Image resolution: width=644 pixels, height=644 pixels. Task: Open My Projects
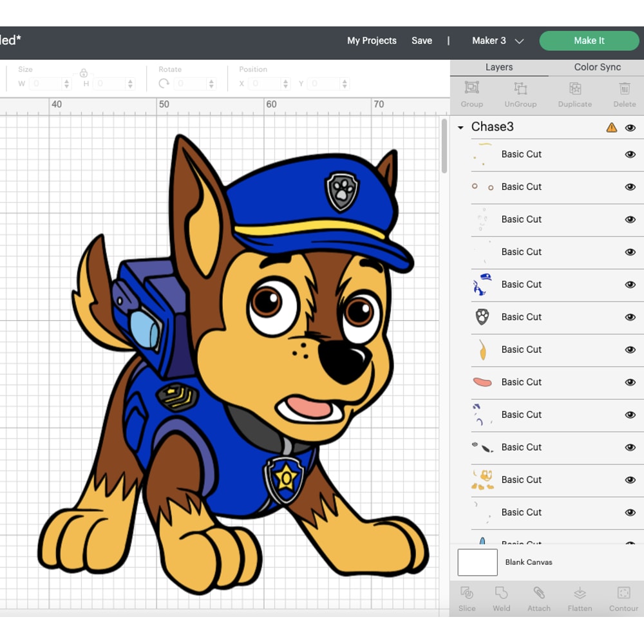click(x=372, y=41)
